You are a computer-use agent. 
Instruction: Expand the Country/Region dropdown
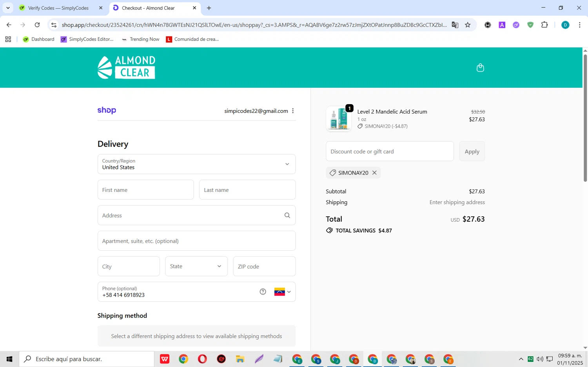tap(196, 164)
